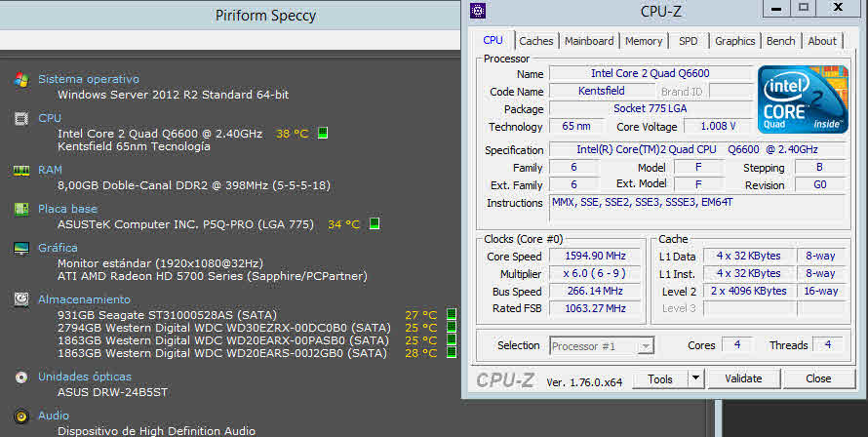868x437 pixels.
Task: Switch to the Graphics tab
Action: click(734, 41)
